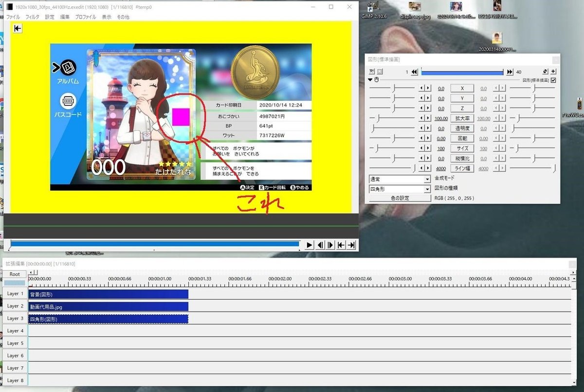Add a filter effect with plus icon
584x392 pixels.
tap(553, 71)
